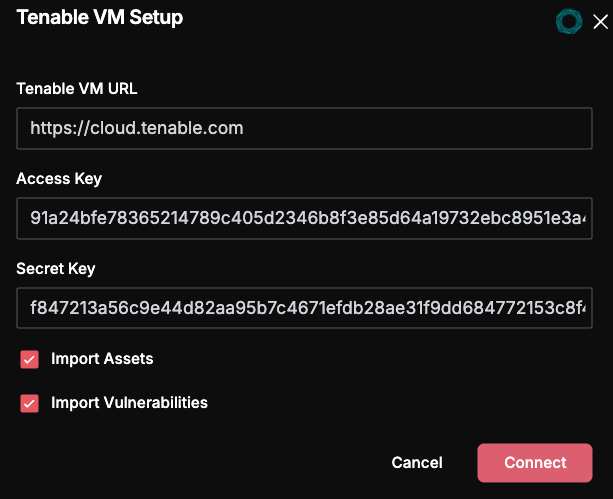Image resolution: width=613 pixels, height=499 pixels.
Task: Click the Import Vulnerabilities label text
Action: pos(129,403)
